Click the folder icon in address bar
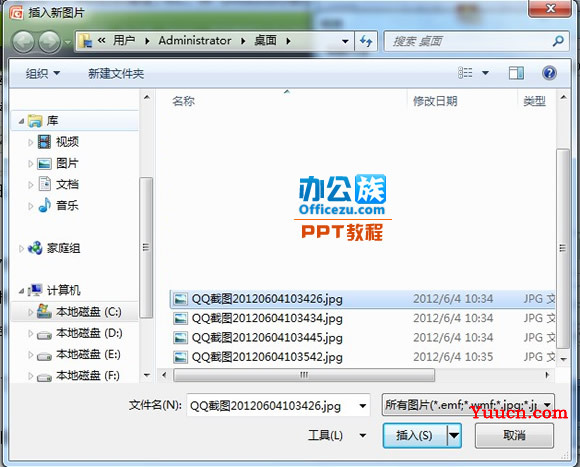 pyautogui.click(x=86, y=41)
